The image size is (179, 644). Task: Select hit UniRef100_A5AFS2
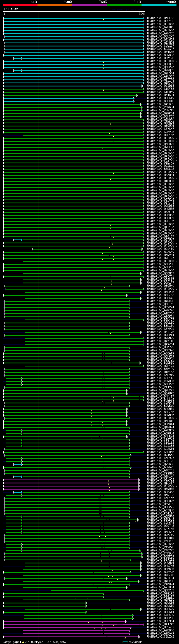161,18
